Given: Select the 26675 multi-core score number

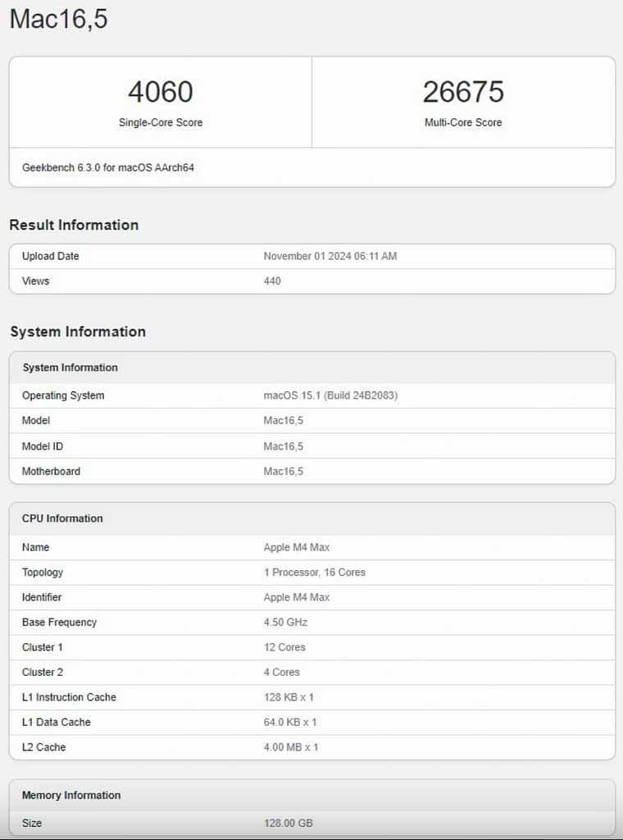Looking at the screenshot, I should click(463, 92).
